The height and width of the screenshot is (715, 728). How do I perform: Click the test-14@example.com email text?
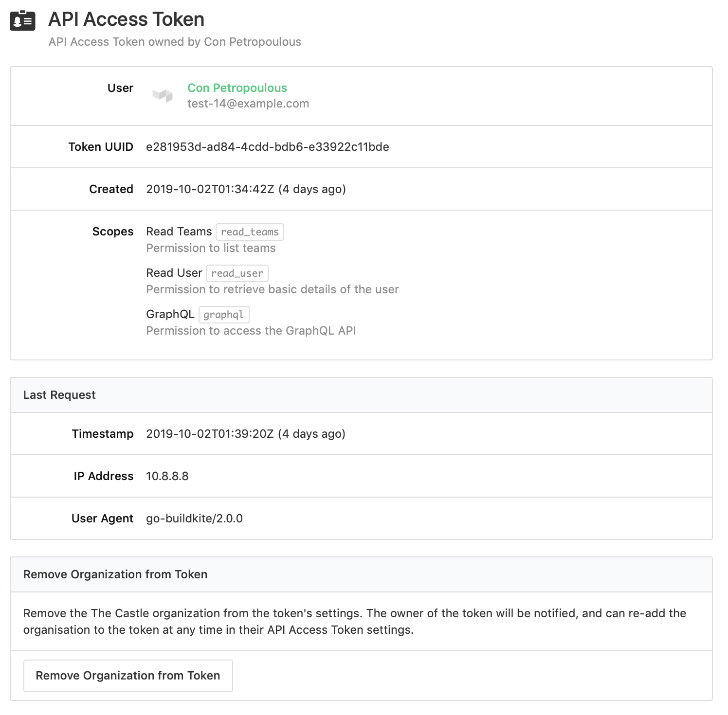tap(248, 104)
